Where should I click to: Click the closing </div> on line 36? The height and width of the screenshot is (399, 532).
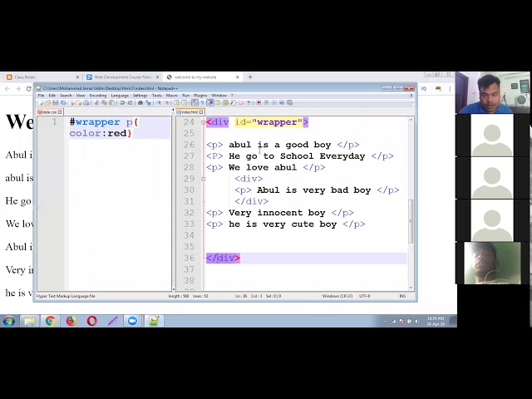coord(223,259)
